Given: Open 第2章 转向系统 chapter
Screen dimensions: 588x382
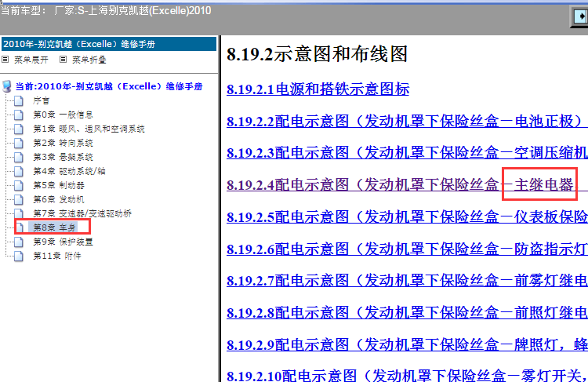Looking at the screenshot, I should [x=63, y=143].
